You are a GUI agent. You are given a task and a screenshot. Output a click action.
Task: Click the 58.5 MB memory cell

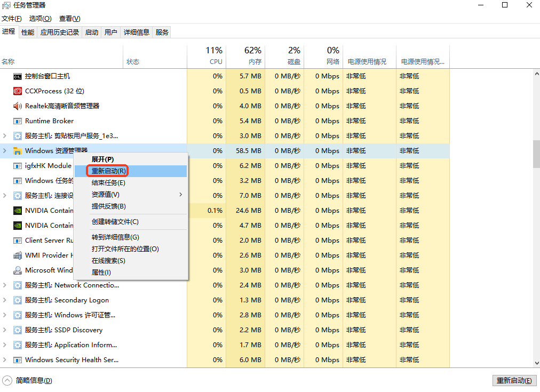point(245,151)
